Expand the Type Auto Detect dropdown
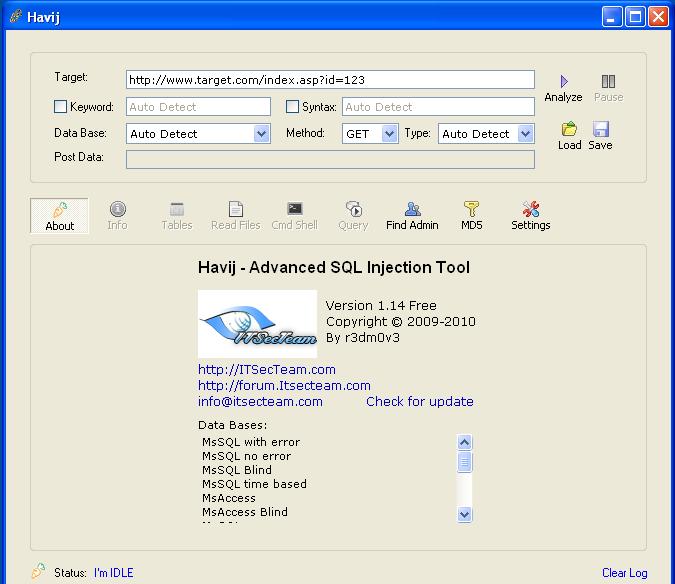 (525, 134)
